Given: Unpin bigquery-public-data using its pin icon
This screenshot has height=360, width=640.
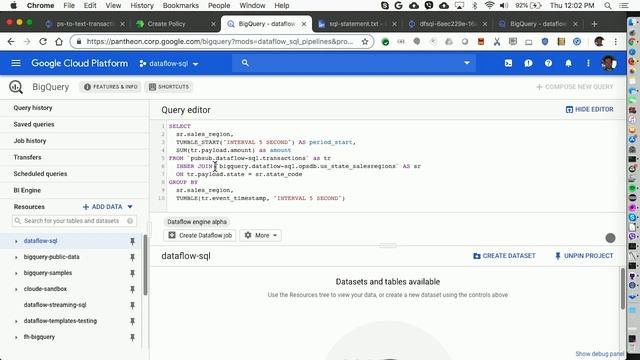Looking at the screenshot, I should pos(132,257).
